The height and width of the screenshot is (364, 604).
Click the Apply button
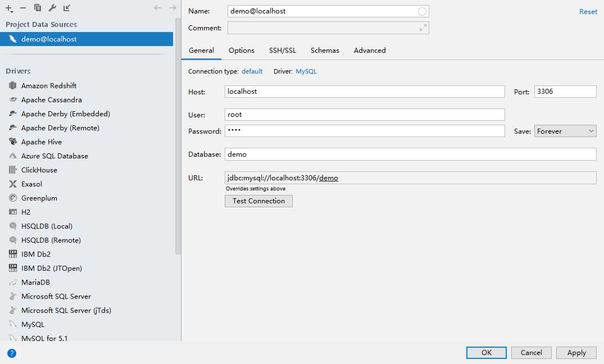coord(576,353)
